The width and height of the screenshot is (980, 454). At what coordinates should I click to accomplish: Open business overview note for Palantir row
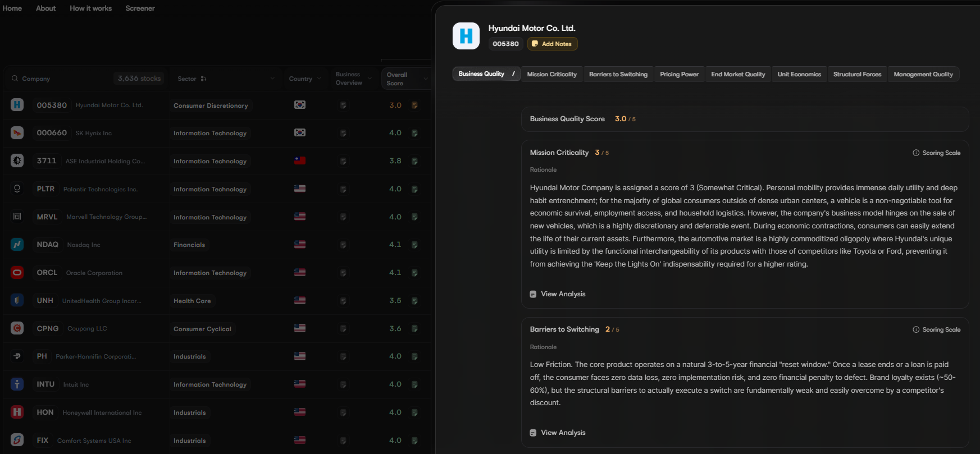point(343,189)
